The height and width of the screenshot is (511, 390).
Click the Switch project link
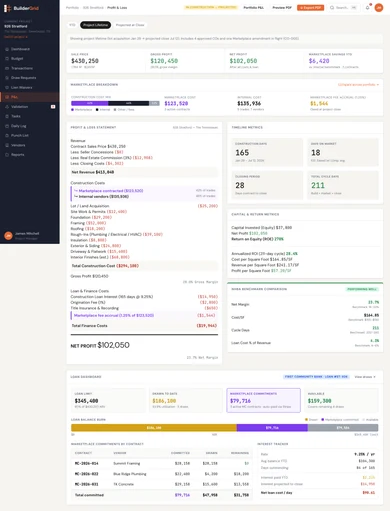click(x=15, y=37)
